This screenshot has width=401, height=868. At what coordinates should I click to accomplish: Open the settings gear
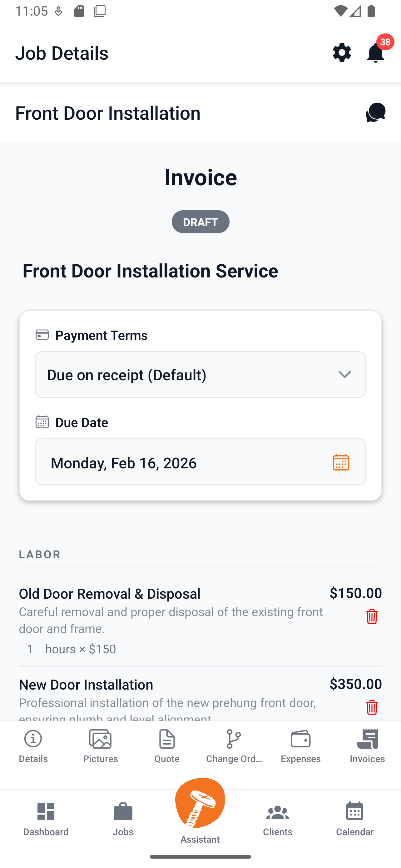pyautogui.click(x=342, y=53)
